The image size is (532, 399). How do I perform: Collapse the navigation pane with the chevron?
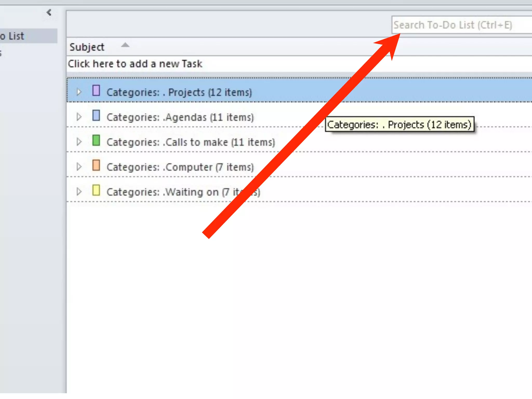[x=49, y=12]
